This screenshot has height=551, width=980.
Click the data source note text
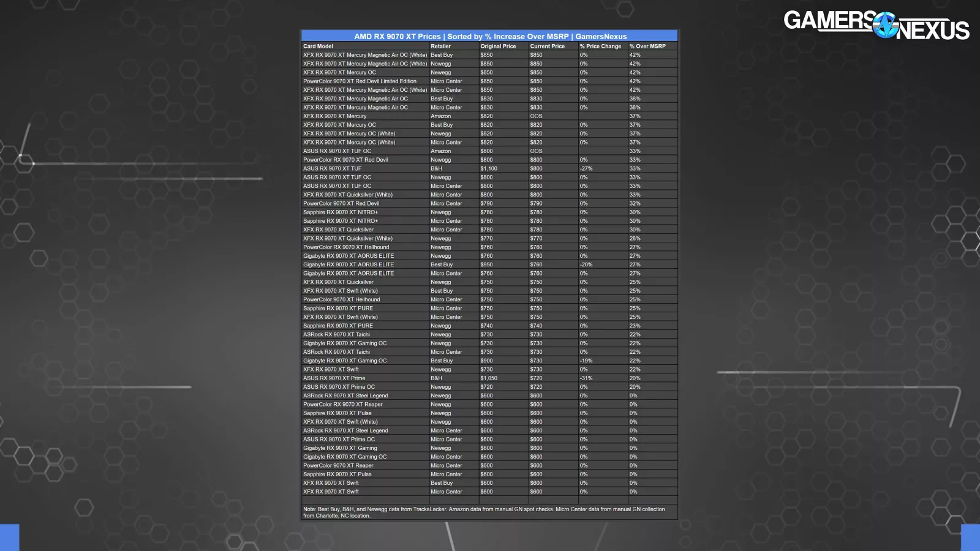[484, 512]
